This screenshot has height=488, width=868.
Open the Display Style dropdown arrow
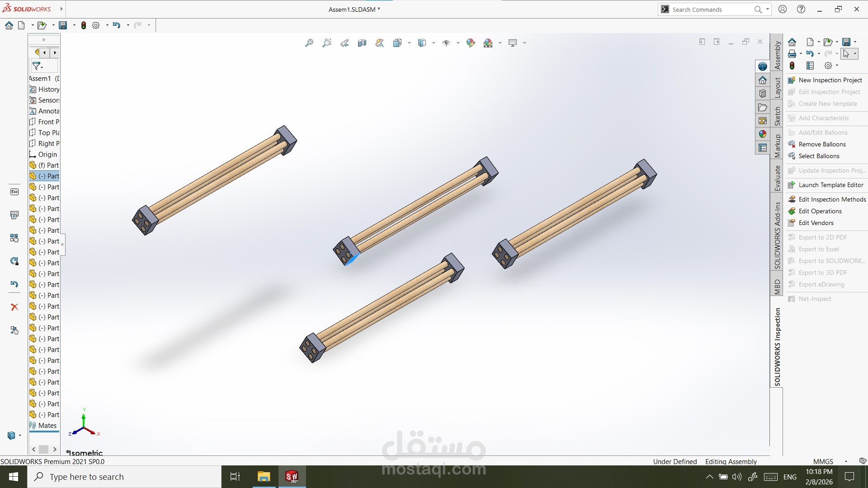point(434,43)
